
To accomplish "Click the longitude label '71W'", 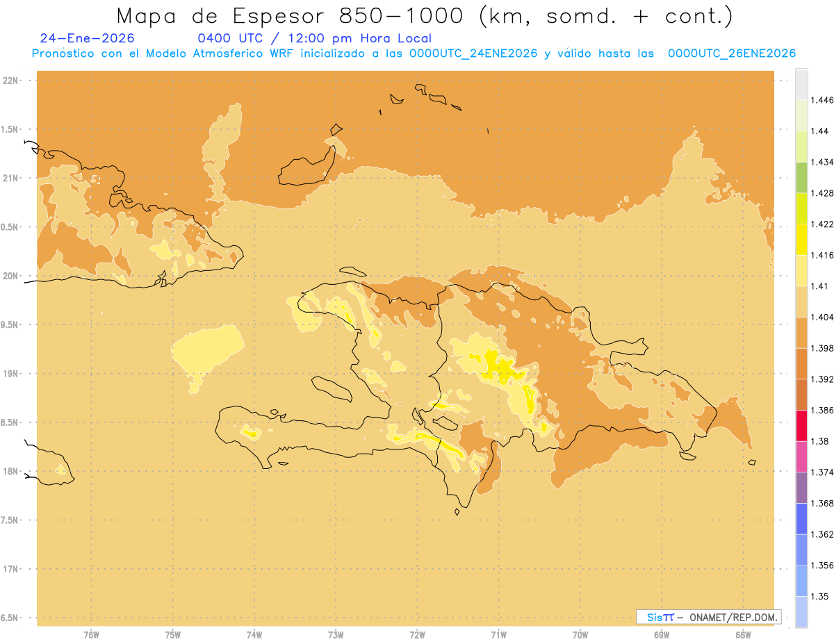I will [498, 634].
